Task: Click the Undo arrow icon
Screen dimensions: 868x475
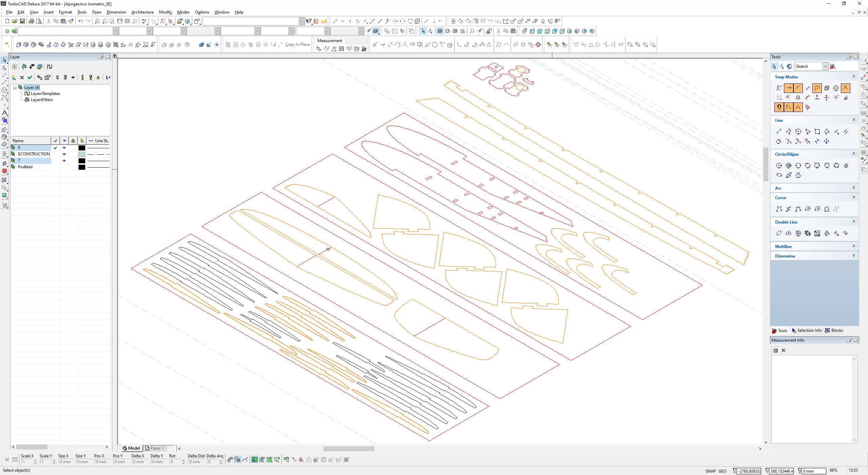Action: pyautogui.click(x=80, y=21)
